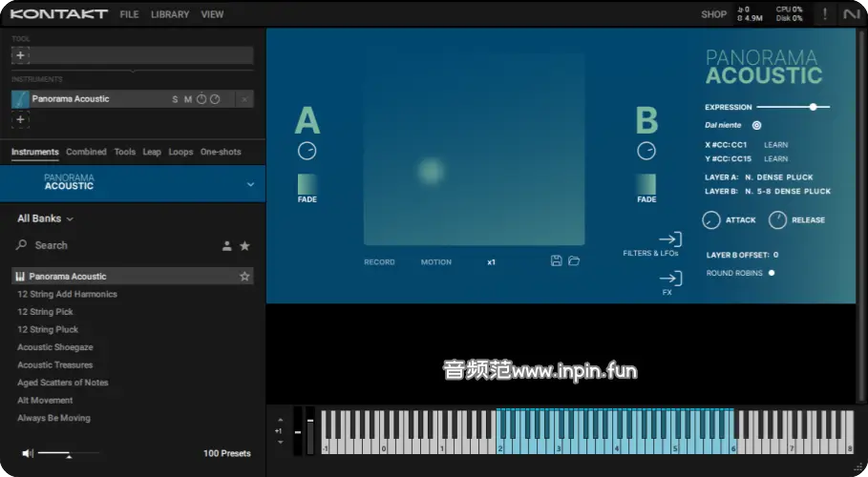The image size is (868, 477).
Task: Open the FX page arrow
Action: pyautogui.click(x=670, y=278)
